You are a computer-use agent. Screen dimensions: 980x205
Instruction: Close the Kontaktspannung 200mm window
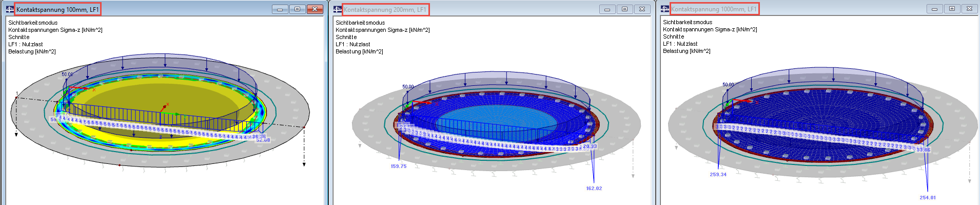[x=642, y=9]
